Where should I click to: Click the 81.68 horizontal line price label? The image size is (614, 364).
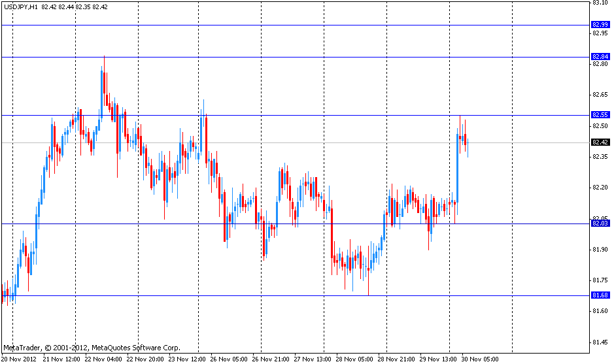600,295
